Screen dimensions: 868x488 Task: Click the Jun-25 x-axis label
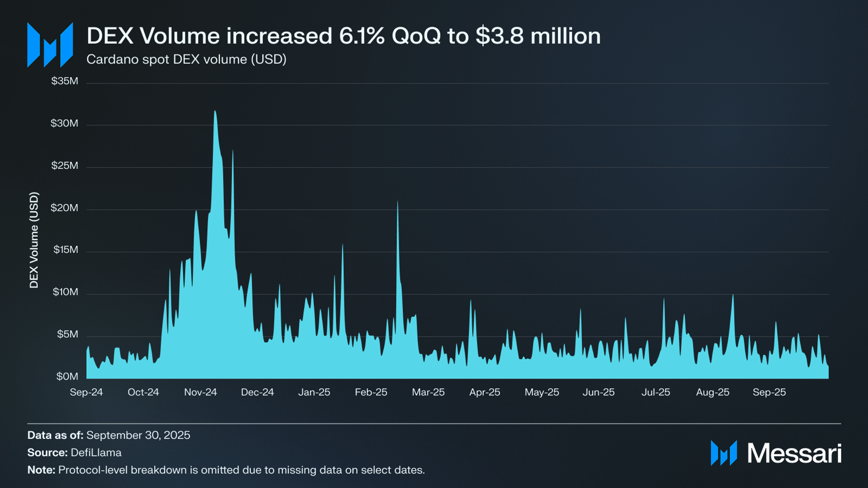pos(599,392)
